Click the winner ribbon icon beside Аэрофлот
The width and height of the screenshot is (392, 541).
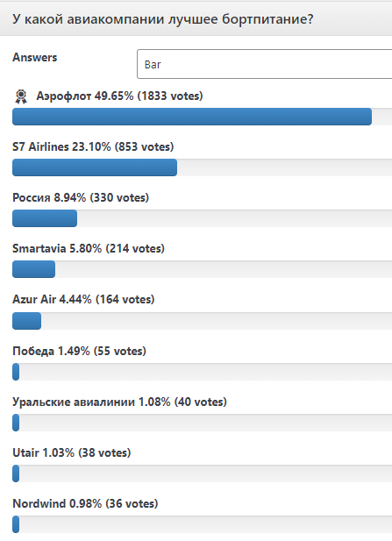pos(21,96)
